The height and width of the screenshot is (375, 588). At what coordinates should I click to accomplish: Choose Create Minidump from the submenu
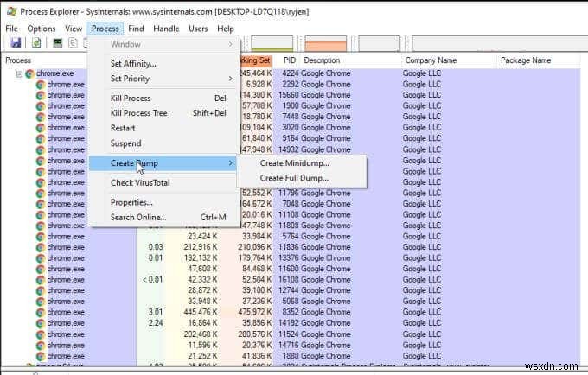point(302,163)
